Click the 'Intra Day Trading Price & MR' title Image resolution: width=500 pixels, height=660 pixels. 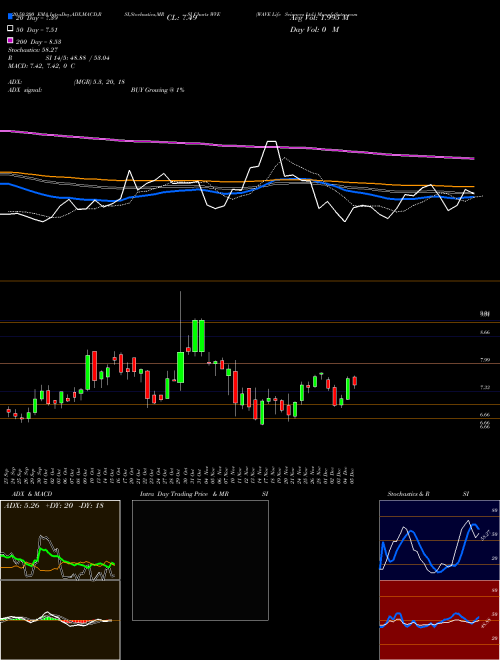[x=184, y=494]
